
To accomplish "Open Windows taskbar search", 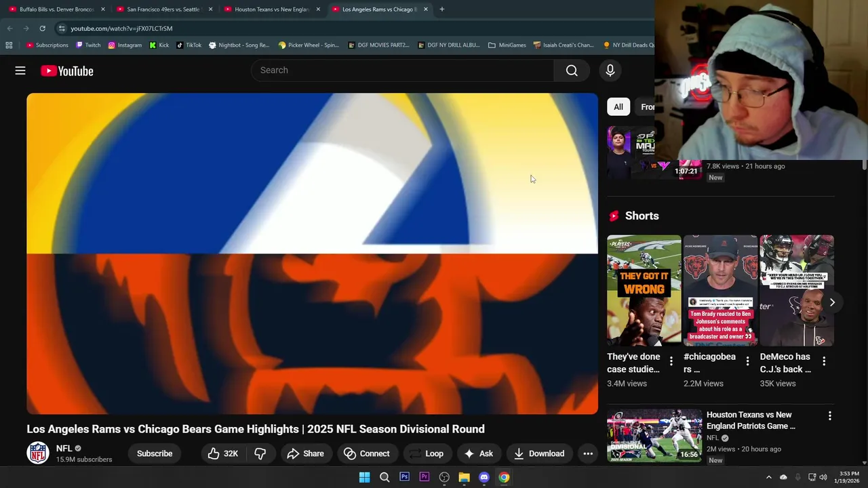I will pyautogui.click(x=384, y=477).
